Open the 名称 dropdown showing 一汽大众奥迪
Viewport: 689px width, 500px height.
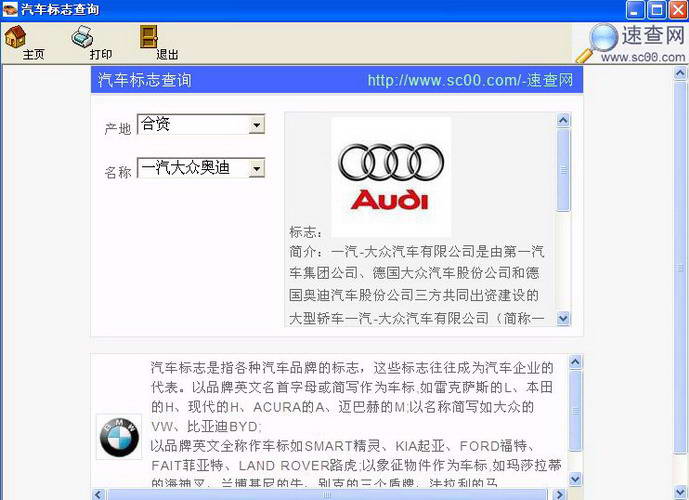(x=257, y=168)
